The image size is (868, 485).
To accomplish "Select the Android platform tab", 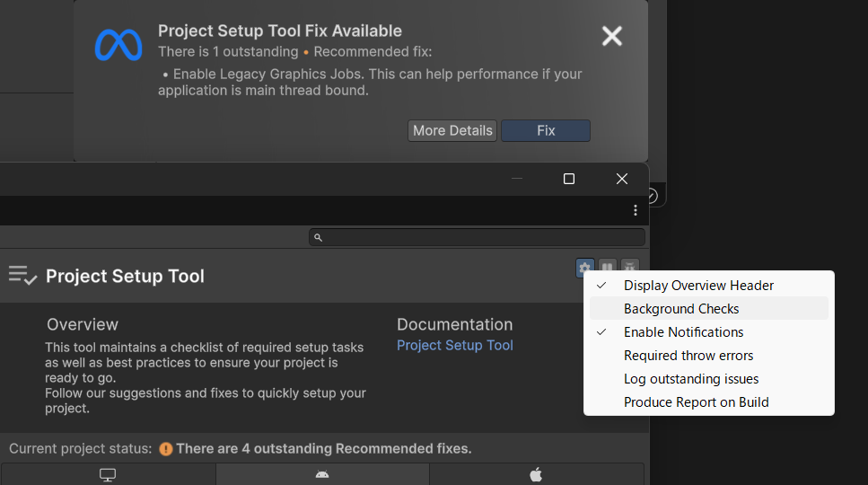I will click(x=322, y=474).
